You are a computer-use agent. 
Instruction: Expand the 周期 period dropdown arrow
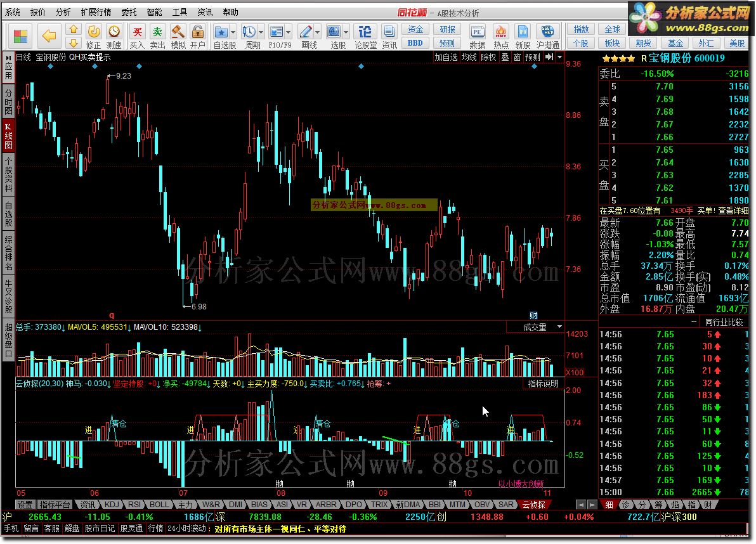point(261,32)
